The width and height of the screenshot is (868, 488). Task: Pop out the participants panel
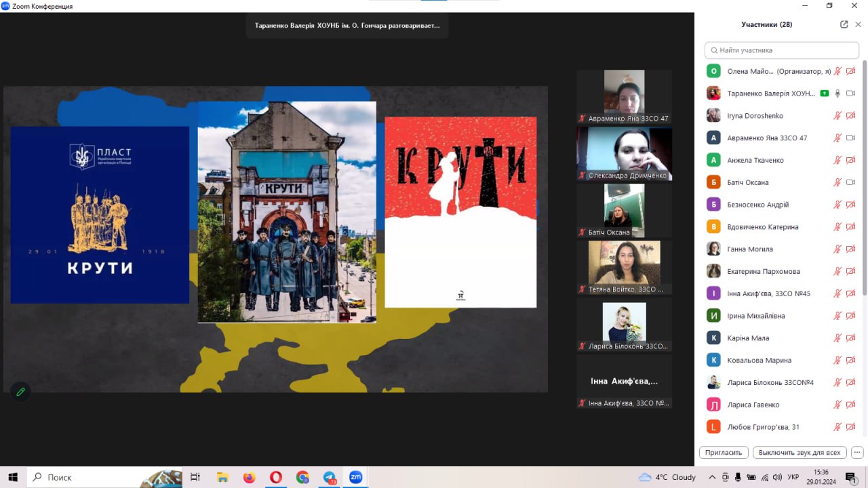click(844, 24)
